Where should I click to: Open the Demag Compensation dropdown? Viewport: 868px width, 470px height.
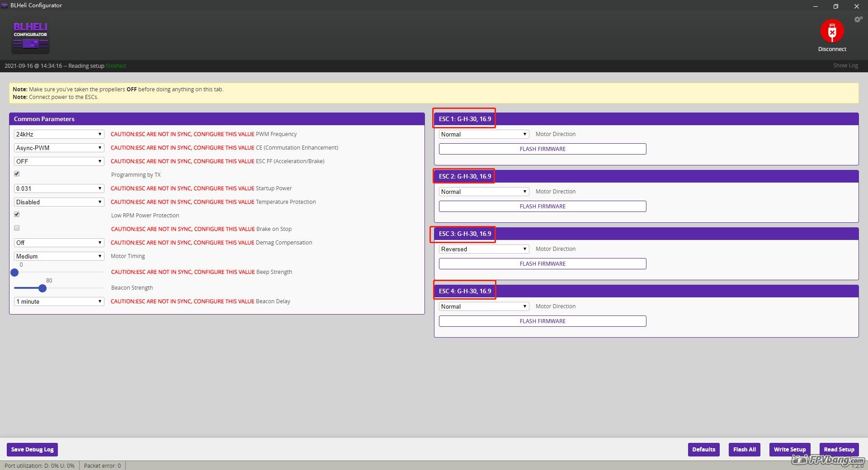tap(59, 243)
